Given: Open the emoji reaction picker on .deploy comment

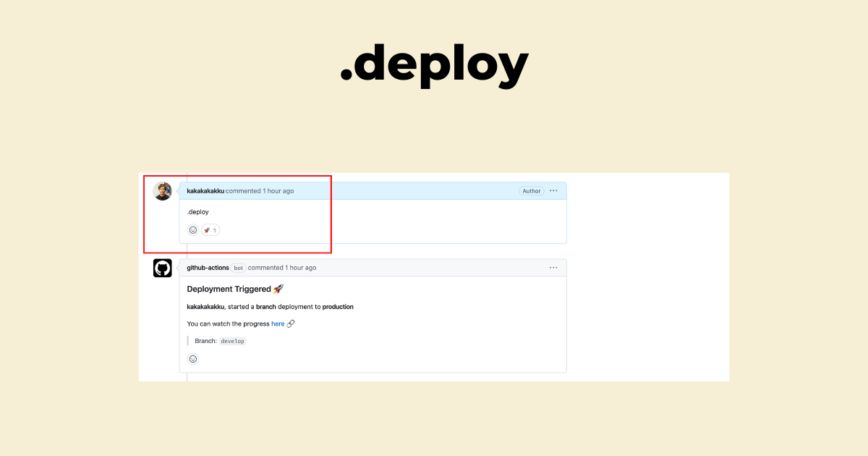Looking at the screenshot, I should coord(193,229).
